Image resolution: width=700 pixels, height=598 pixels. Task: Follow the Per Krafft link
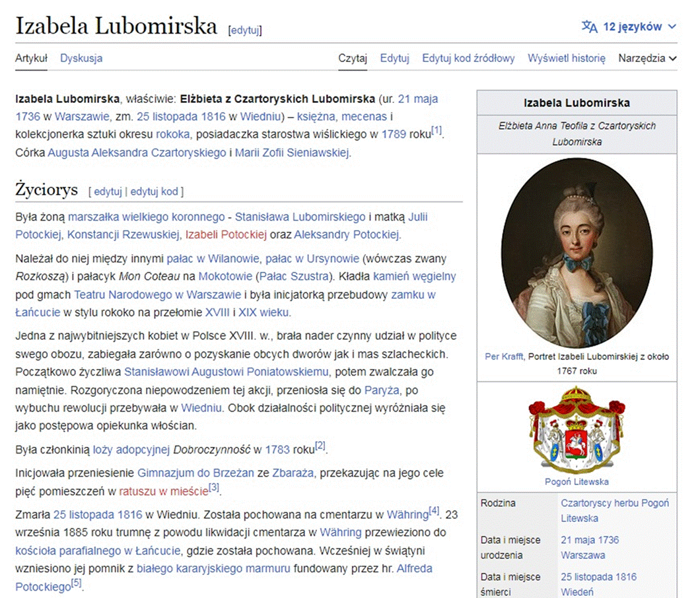[x=504, y=356]
